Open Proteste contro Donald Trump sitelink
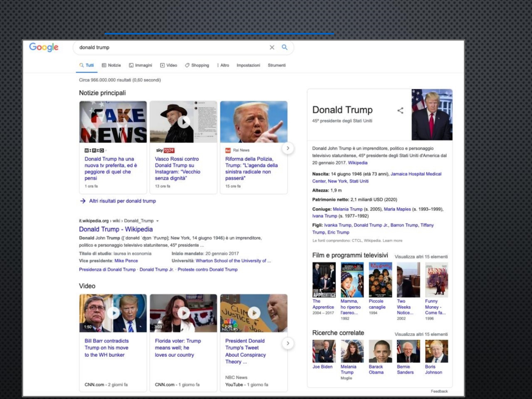Image resolution: width=532 pixels, height=399 pixels. click(x=208, y=270)
